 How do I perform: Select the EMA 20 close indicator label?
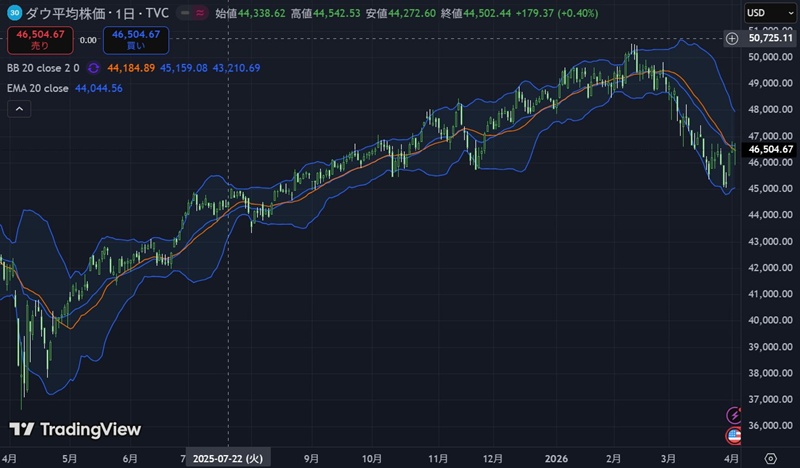36,88
